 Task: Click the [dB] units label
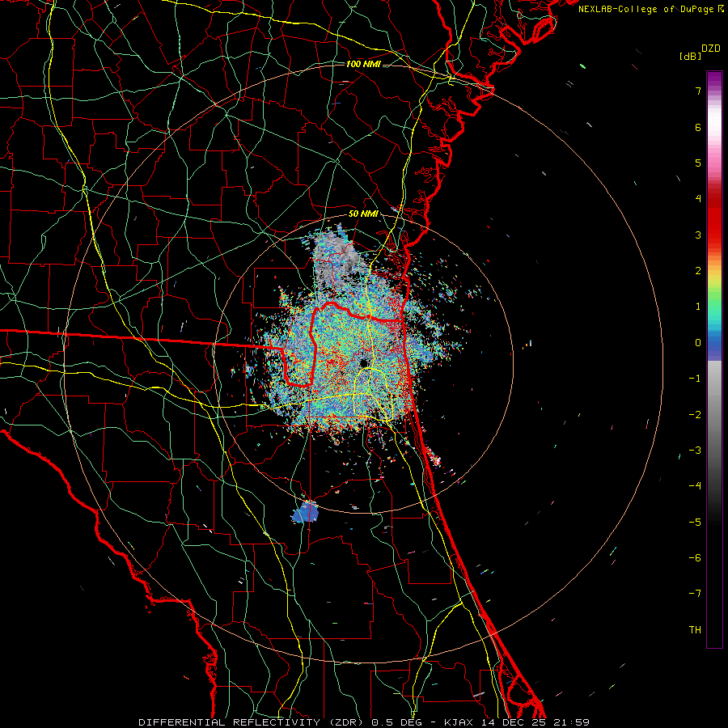coord(690,57)
